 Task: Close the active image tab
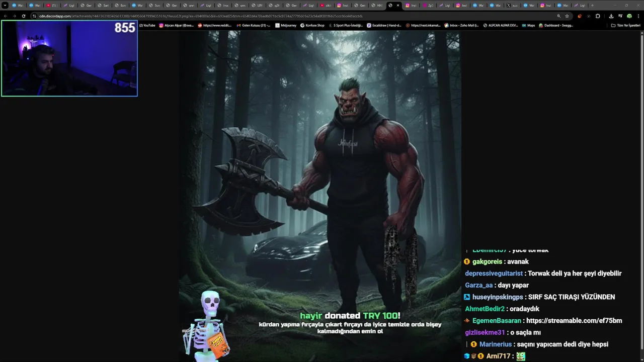point(398,5)
